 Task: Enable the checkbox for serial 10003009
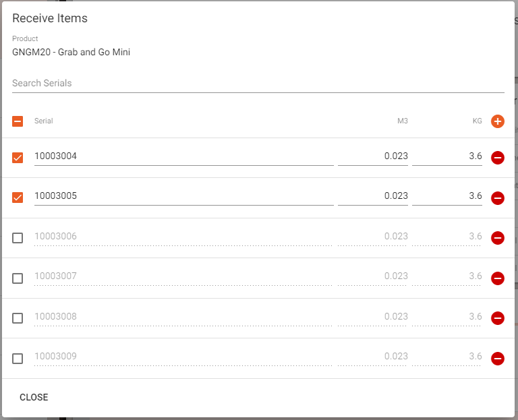tap(18, 358)
